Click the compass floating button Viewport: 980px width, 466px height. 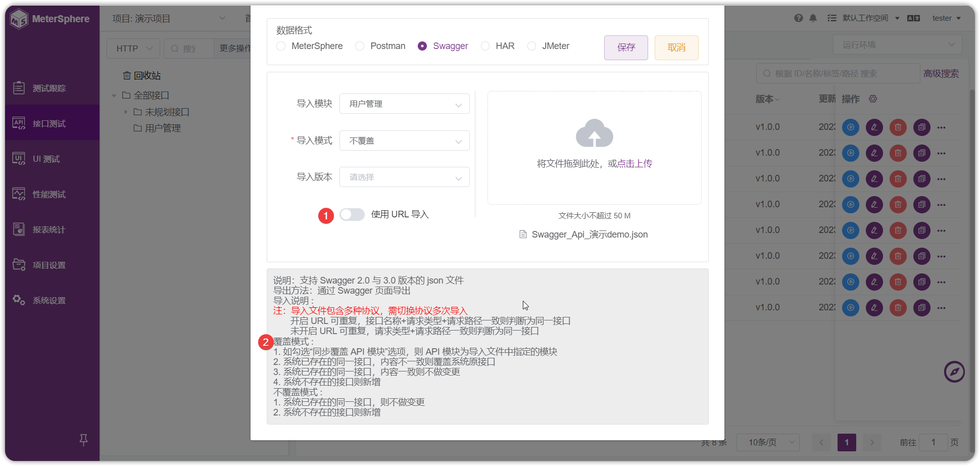click(x=954, y=372)
